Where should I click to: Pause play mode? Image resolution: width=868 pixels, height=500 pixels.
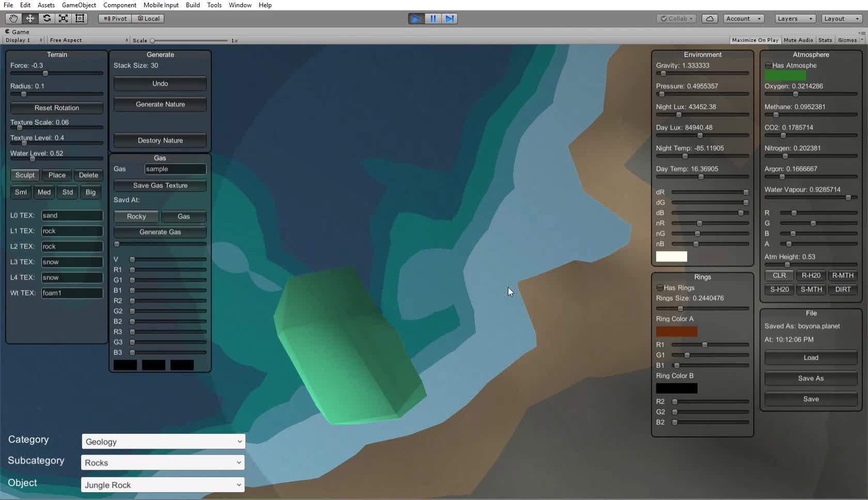click(433, 19)
